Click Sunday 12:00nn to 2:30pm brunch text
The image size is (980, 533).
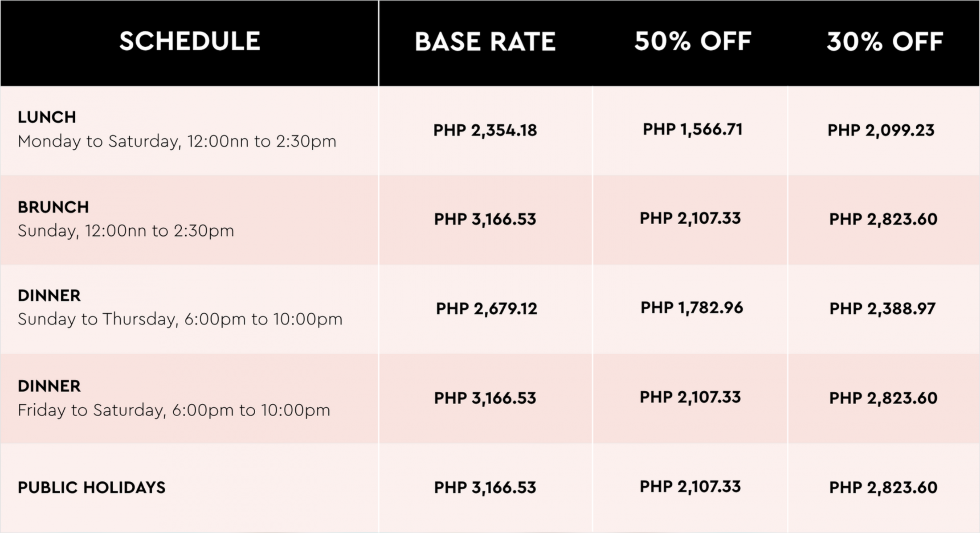[126, 231]
